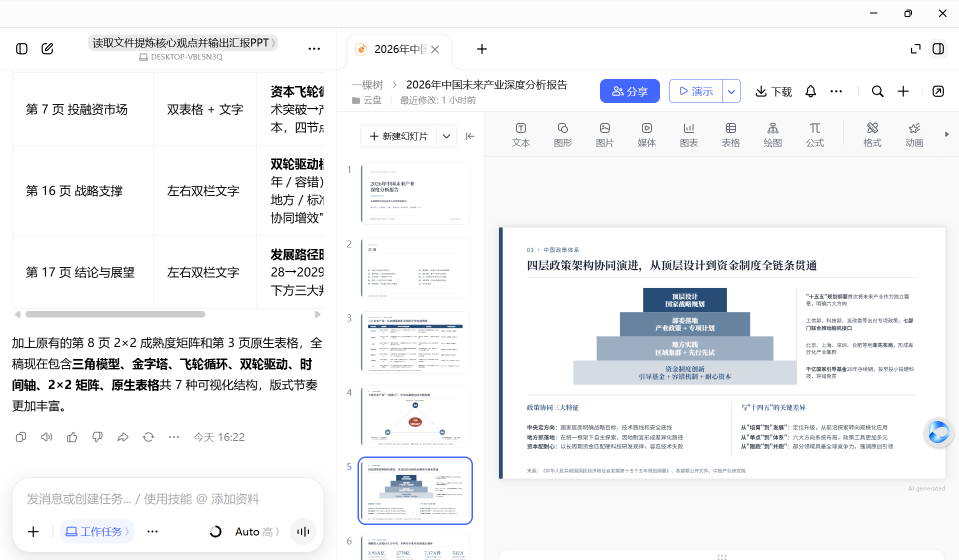Open the 绘图 drawing tool
Image resolution: width=959 pixels, height=560 pixels.
772,135
